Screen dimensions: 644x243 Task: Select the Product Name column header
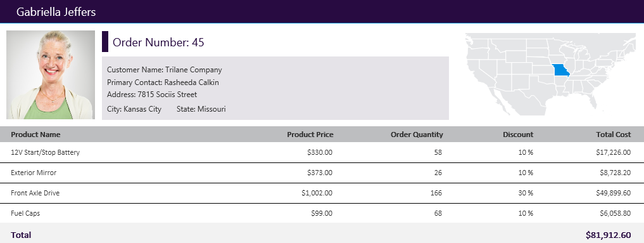pos(35,135)
